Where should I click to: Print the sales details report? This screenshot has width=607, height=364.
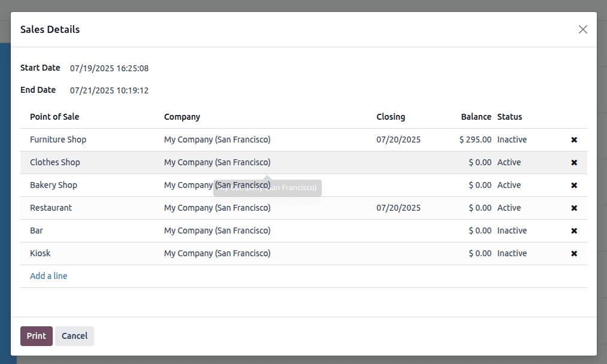coord(36,336)
